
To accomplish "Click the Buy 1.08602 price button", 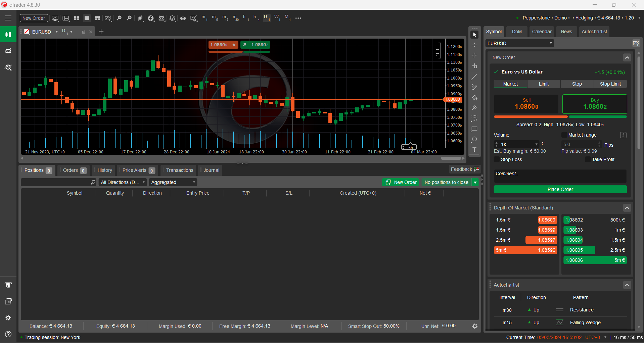I will [x=595, y=104].
